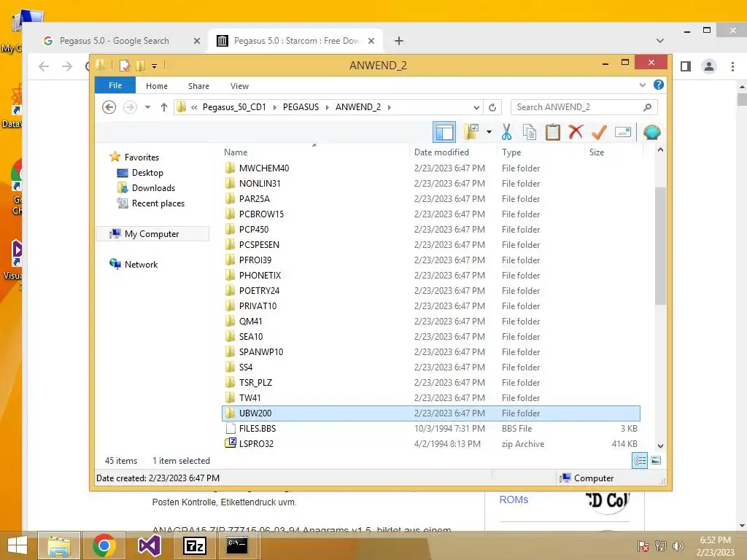Select Favorites in the navigation pane
The height and width of the screenshot is (560, 747).
pyautogui.click(x=142, y=157)
